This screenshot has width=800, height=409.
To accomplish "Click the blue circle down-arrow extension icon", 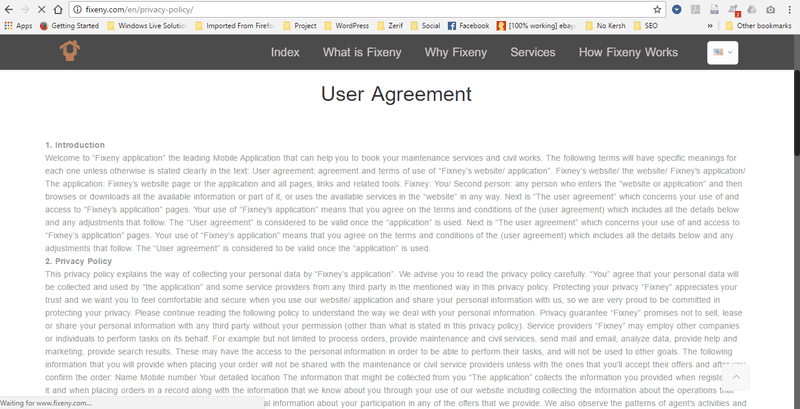I will tap(677, 9).
